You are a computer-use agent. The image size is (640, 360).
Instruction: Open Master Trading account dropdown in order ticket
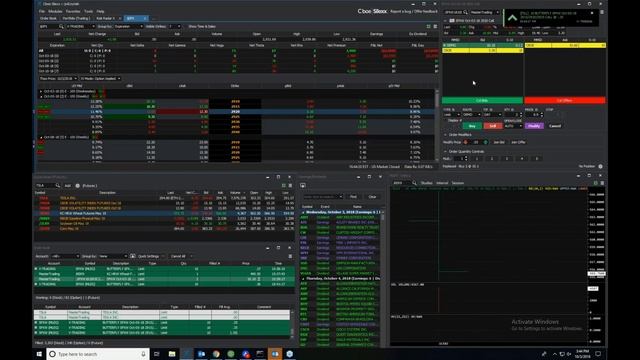point(484,13)
